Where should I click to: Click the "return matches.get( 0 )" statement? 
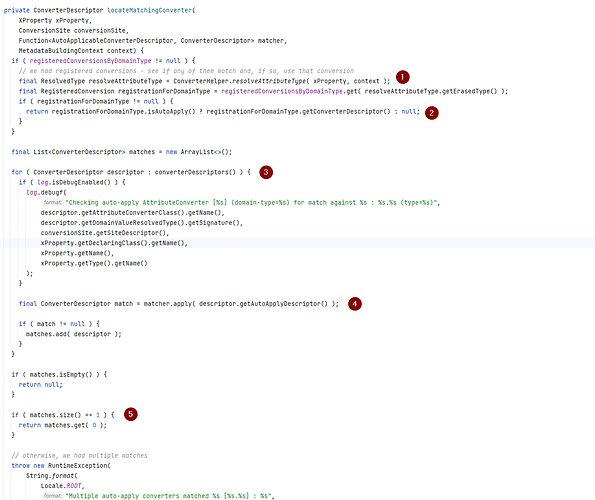63,425
